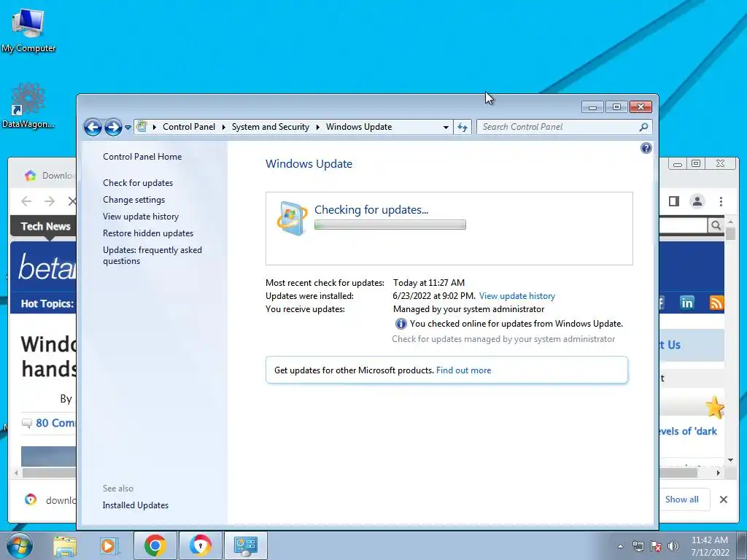The image size is (747, 560).
Task: Click 'Managed by your system administrator' text
Action: [468, 309]
